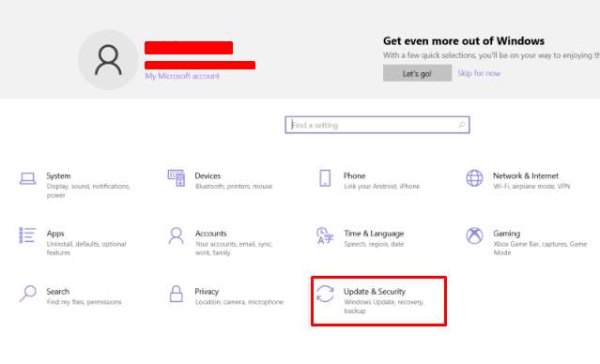Click the 'Link your Android, iPhone' description
600x364 pixels.
(382, 186)
